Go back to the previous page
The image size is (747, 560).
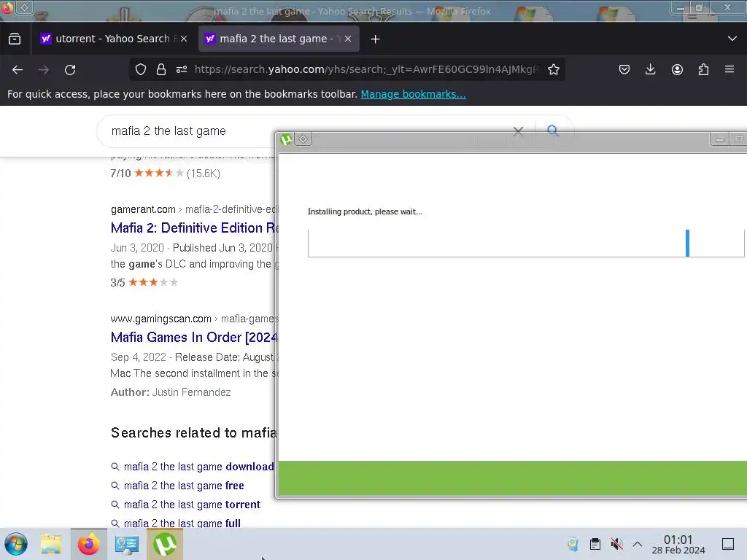18,70
